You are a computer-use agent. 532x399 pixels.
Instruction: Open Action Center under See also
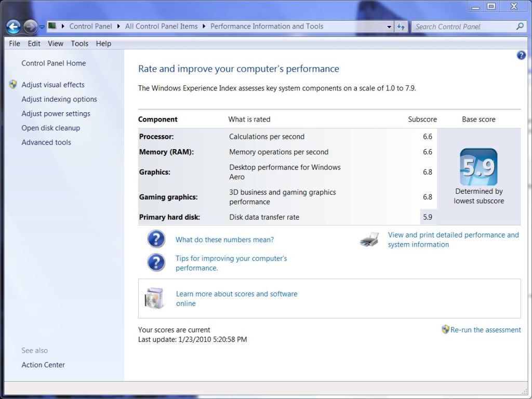(43, 365)
